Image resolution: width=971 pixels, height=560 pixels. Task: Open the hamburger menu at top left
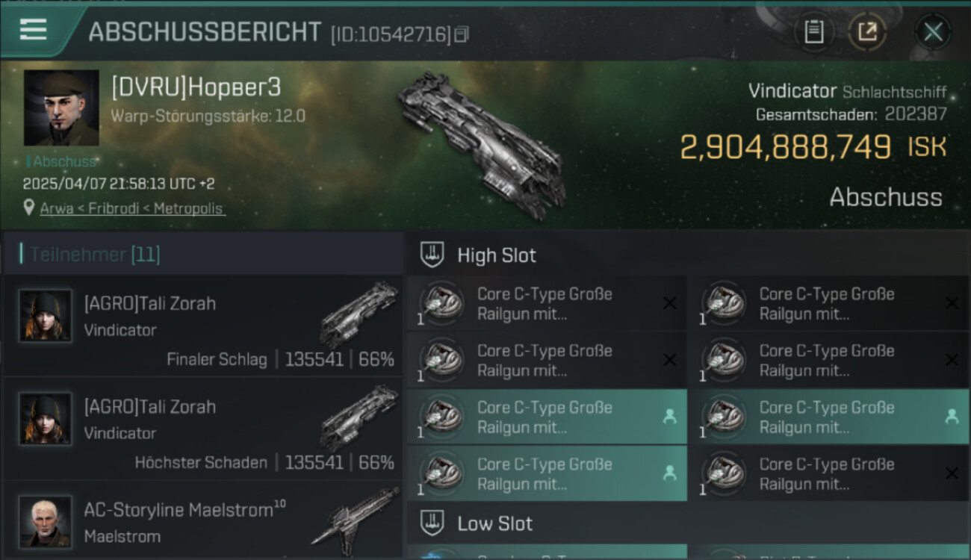coord(34,31)
